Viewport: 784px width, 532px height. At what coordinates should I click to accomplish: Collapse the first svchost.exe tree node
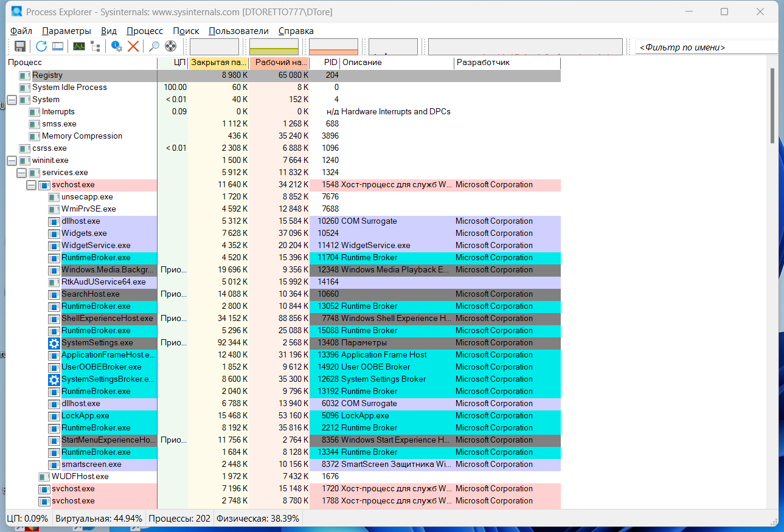pos(31,185)
